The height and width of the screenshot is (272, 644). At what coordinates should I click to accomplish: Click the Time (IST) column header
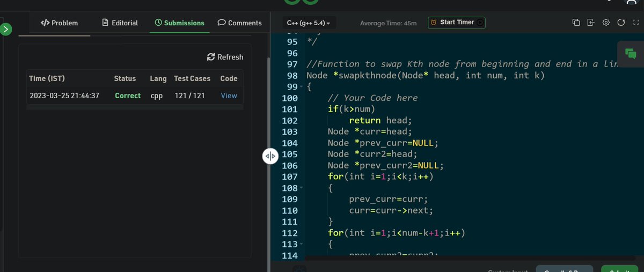click(47, 78)
